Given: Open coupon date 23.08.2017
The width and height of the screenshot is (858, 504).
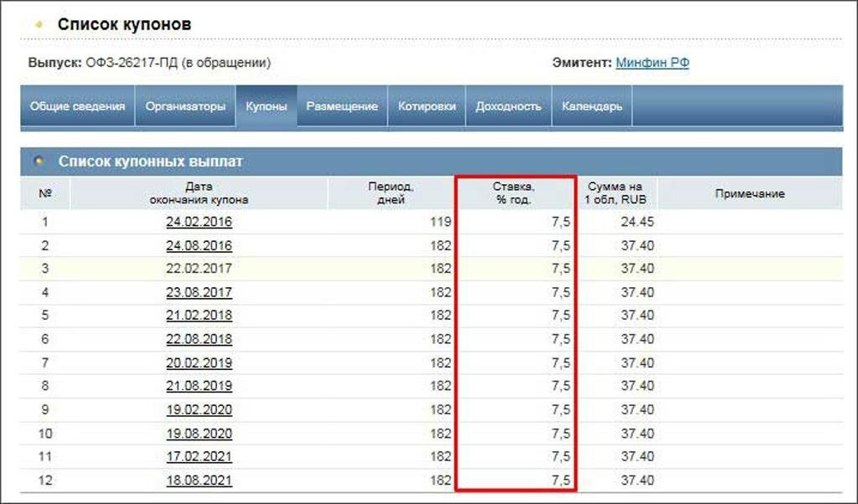Looking at the screenshot, I should click(199, 292).
